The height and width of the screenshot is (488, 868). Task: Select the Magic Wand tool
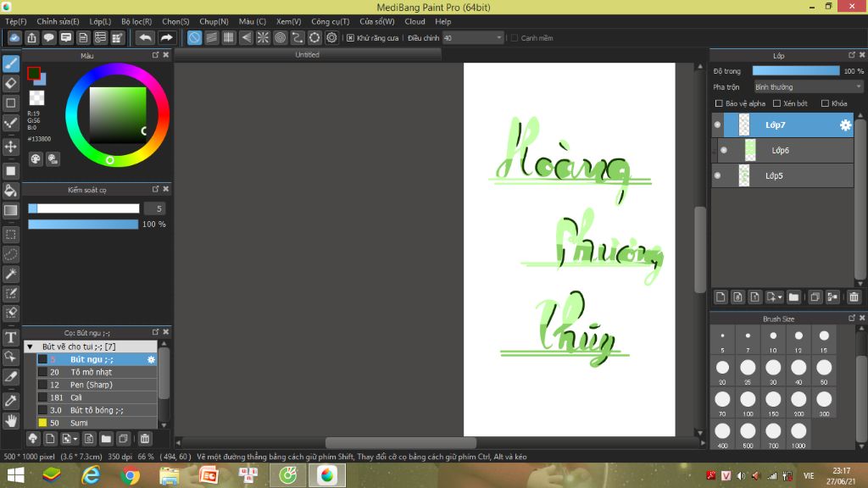click(11, 274)
